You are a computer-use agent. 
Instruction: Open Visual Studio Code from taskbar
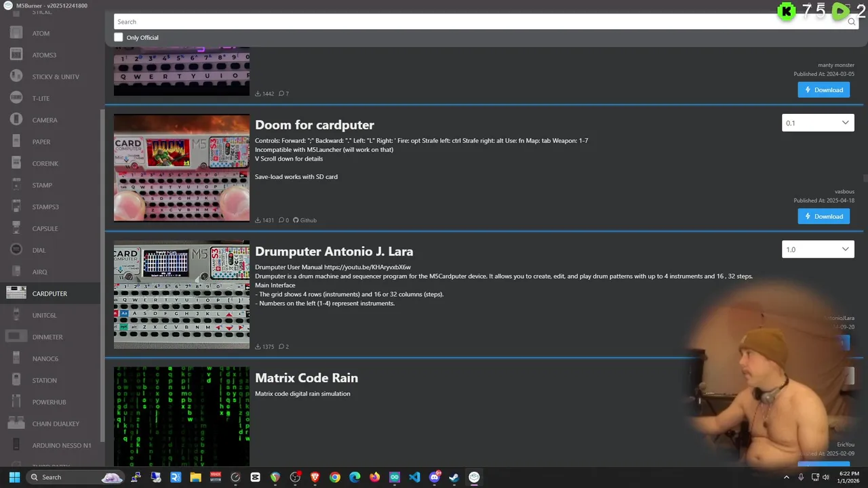coord(414,477)
